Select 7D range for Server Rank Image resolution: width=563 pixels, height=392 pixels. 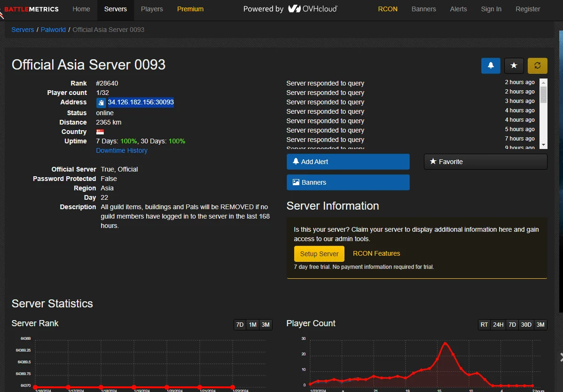[240, 324]
